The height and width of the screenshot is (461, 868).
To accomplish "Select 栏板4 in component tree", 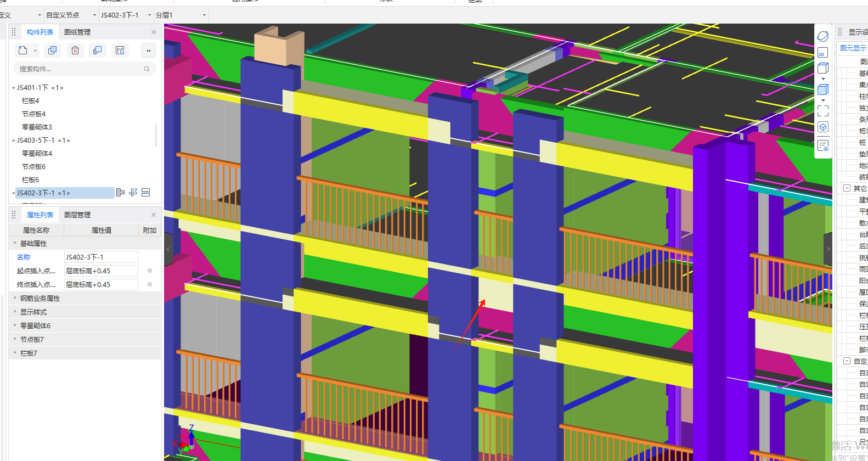I will 30,101.
